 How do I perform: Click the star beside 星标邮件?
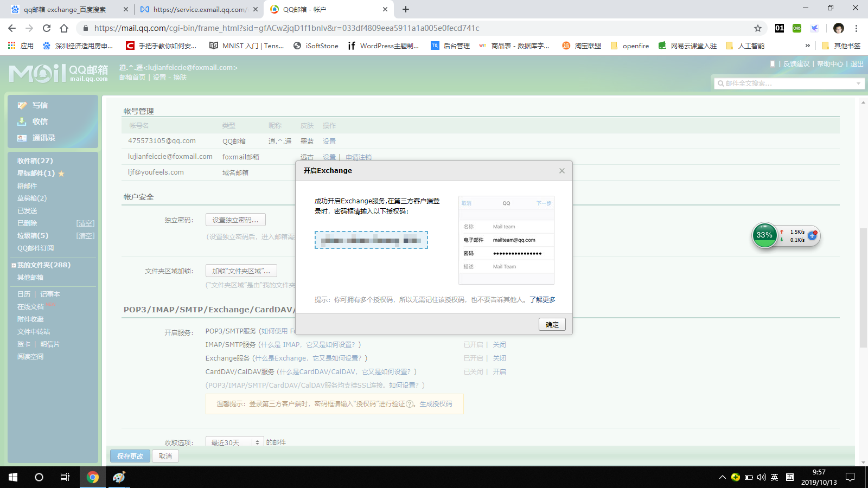(x=60, y=173)
